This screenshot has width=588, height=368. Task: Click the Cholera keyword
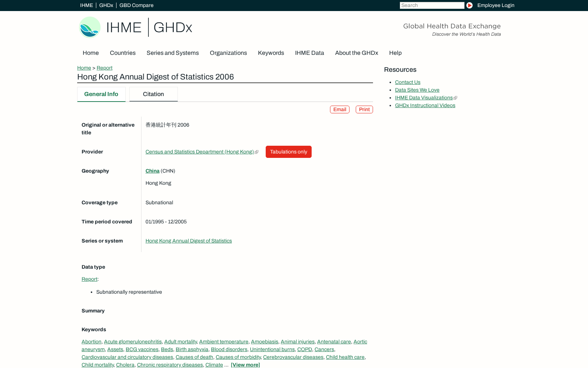point(125,365)
